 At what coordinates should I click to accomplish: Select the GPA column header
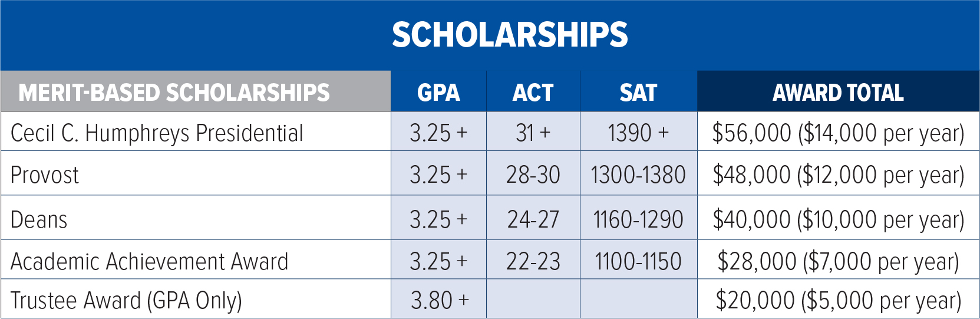[438, 93]
